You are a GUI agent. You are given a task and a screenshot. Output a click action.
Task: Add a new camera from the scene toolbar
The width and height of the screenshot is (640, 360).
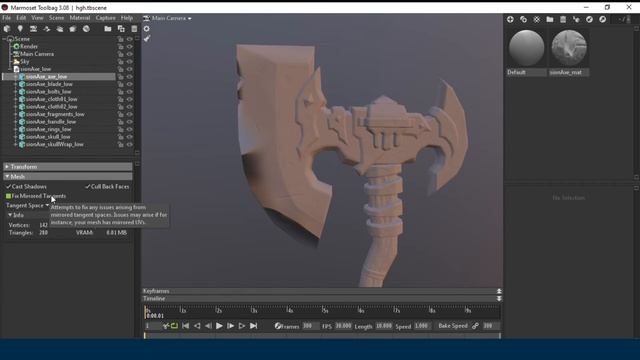(33, 29)
